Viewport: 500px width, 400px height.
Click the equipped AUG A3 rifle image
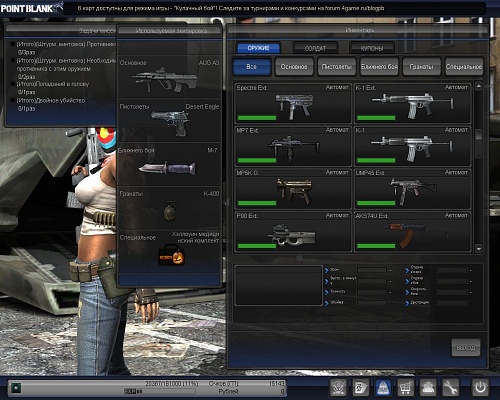coord(165,80)
